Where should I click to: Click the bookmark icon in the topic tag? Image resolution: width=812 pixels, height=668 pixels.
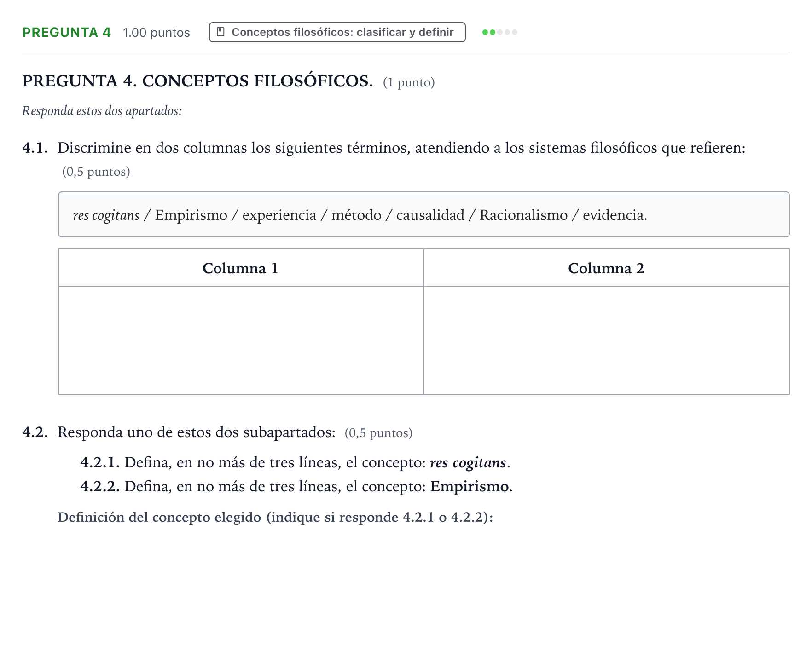220,32
